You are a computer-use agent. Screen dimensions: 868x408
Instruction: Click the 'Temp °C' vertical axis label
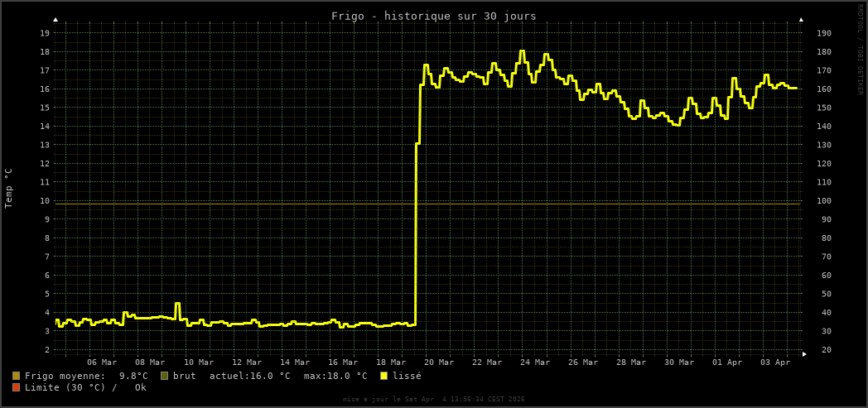coord(9,188)
